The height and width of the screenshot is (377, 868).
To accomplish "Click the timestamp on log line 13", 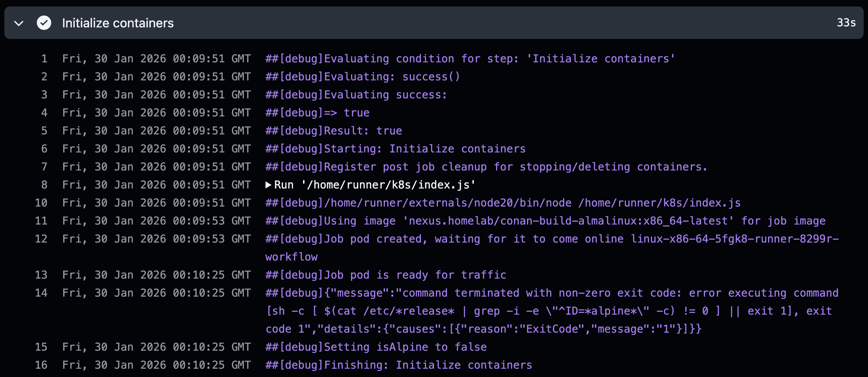I will (156, 275).
